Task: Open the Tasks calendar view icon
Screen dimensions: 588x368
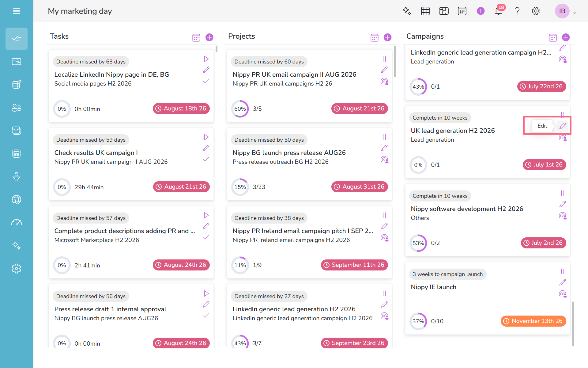Action: click(196, 37)
